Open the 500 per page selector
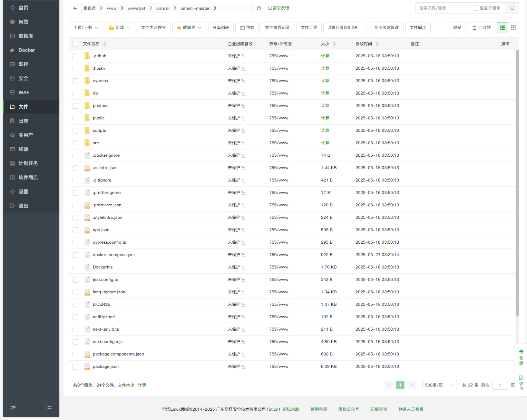The image size is (527, 420). 439,385
